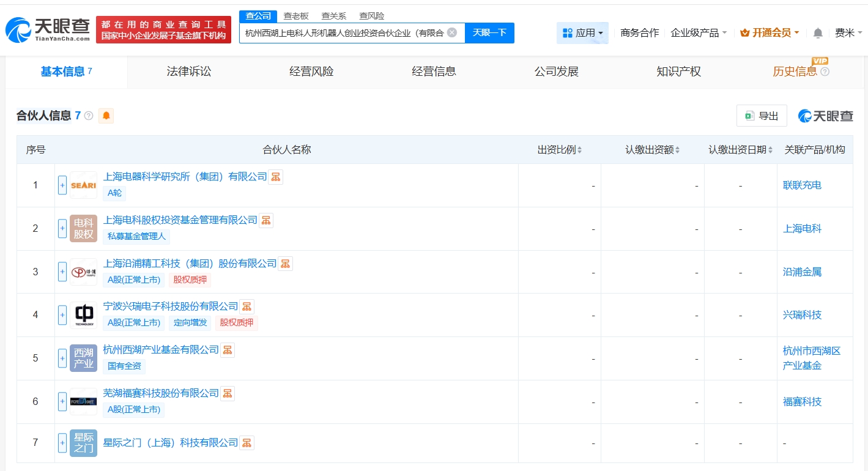Sort table by 出资比例 column
Viewport: 868px width, 471px height.
pyautogui.click(x=560, y=150)
